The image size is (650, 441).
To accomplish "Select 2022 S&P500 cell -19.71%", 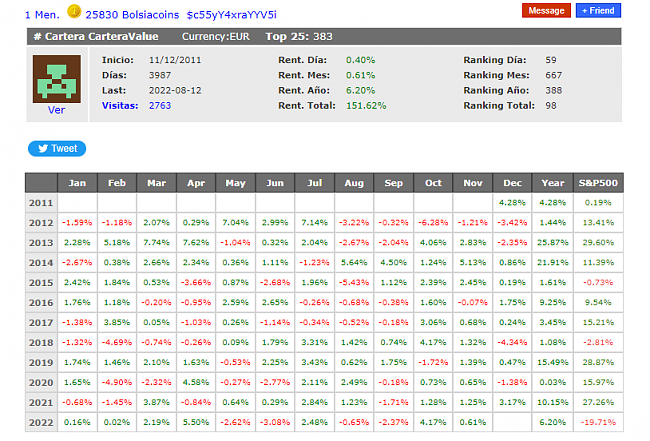I will (598, 422).
